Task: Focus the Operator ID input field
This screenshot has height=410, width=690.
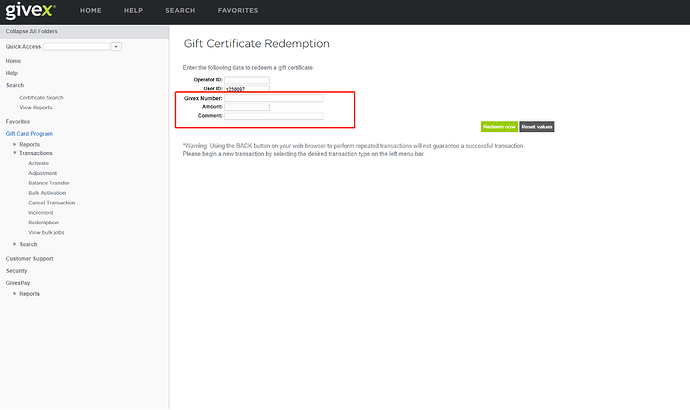Action: tap(247, 80)
